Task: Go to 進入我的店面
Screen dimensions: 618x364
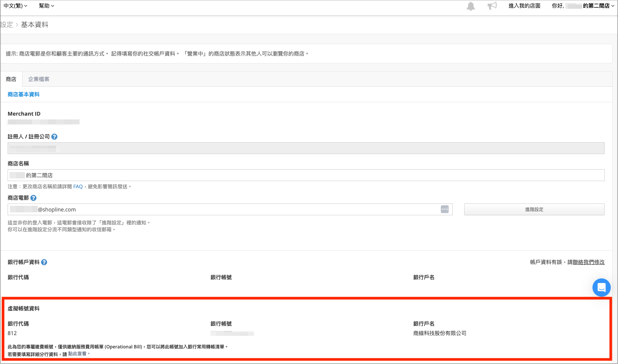Action: (x=524, y=6)
